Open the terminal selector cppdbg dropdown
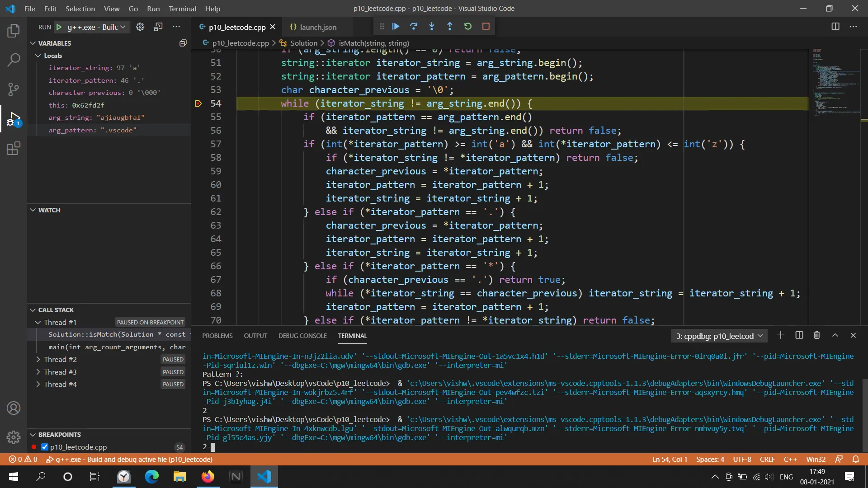Viewport: 868px width, 488px height. (719, 336)
